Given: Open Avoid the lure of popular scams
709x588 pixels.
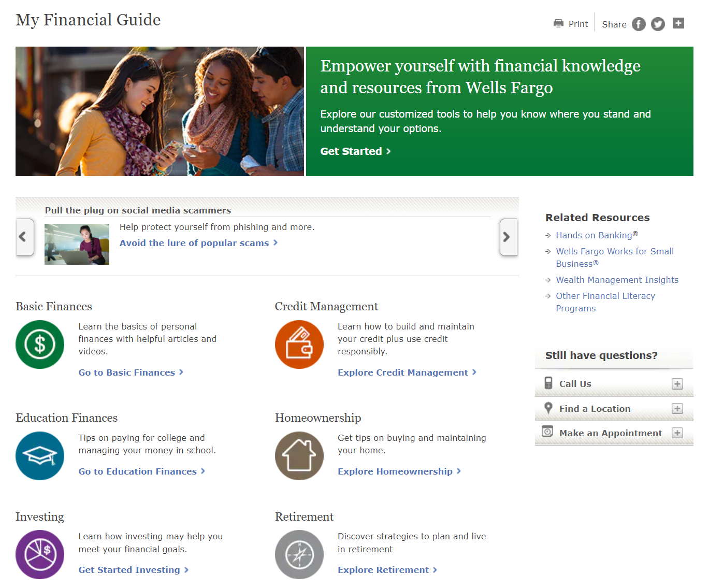Looking at the screenshot, I should [199, 243].
